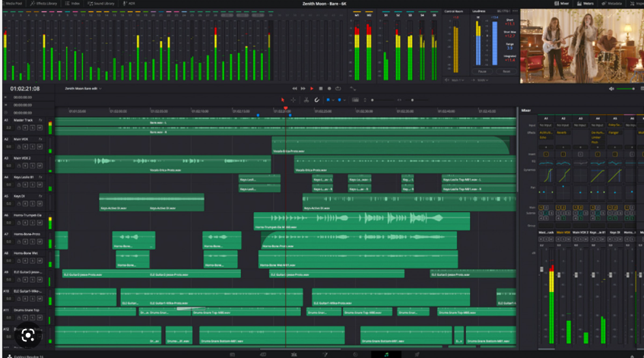Toggle the Meters panel button

coord(585,3)
